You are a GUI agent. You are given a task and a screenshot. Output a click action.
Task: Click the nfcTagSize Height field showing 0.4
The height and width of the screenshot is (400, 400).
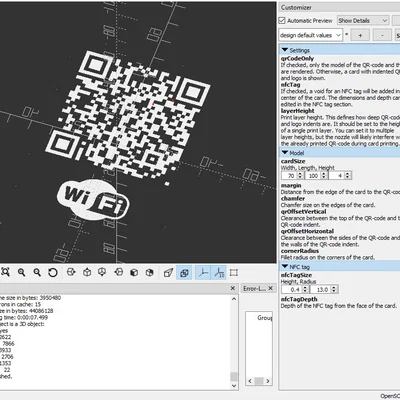[x=292, y=289]
